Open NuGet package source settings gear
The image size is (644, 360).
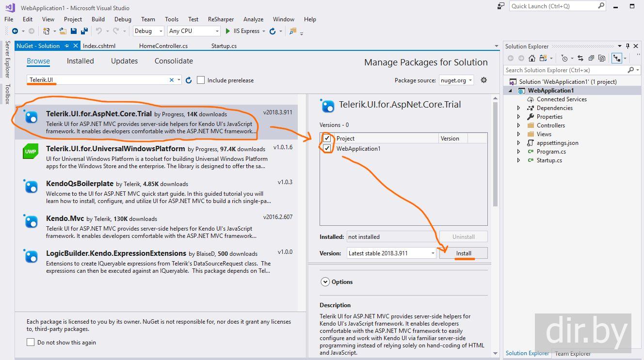coord(483,80)
